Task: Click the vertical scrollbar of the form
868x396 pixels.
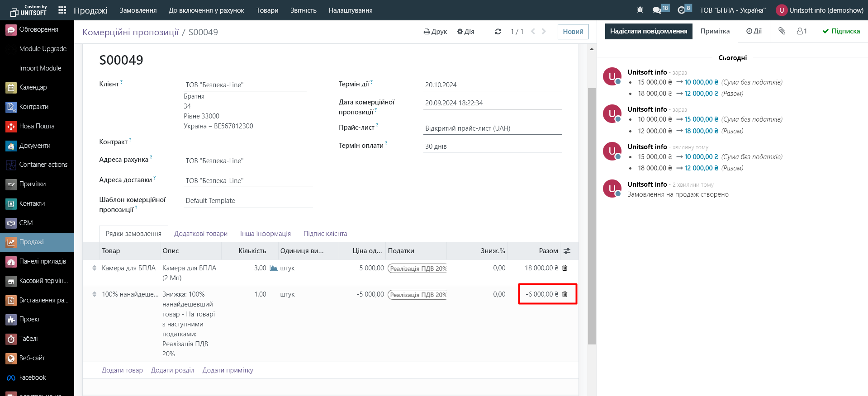Action: 592,216
